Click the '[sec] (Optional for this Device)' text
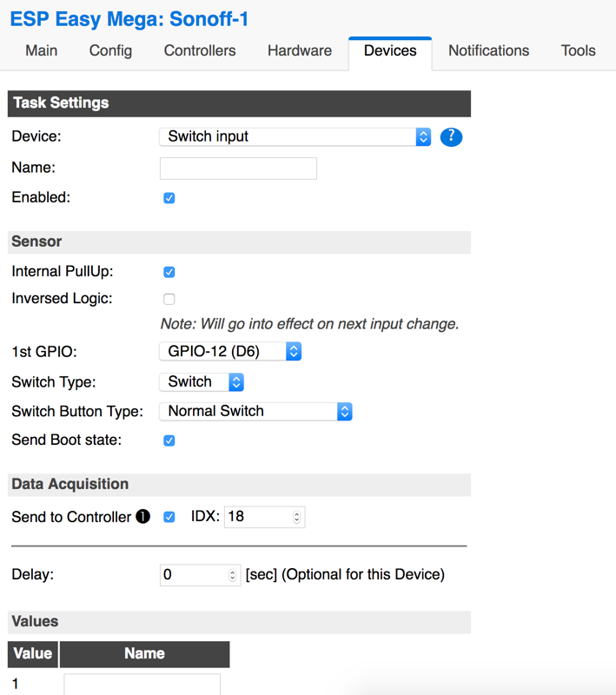The height and width of the screenshot is (695, 616). click(x=345, y=574)
